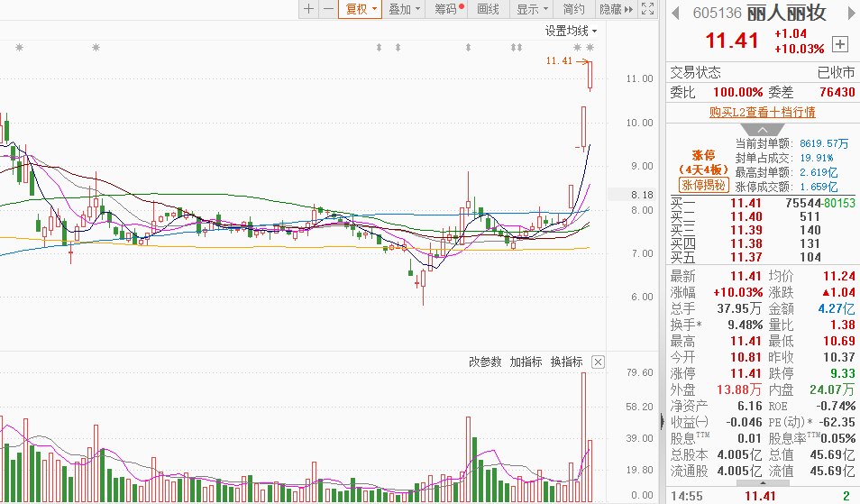Switch to 简约 simple mode
This screenshot has height=504, width=860.
point(573,9)
